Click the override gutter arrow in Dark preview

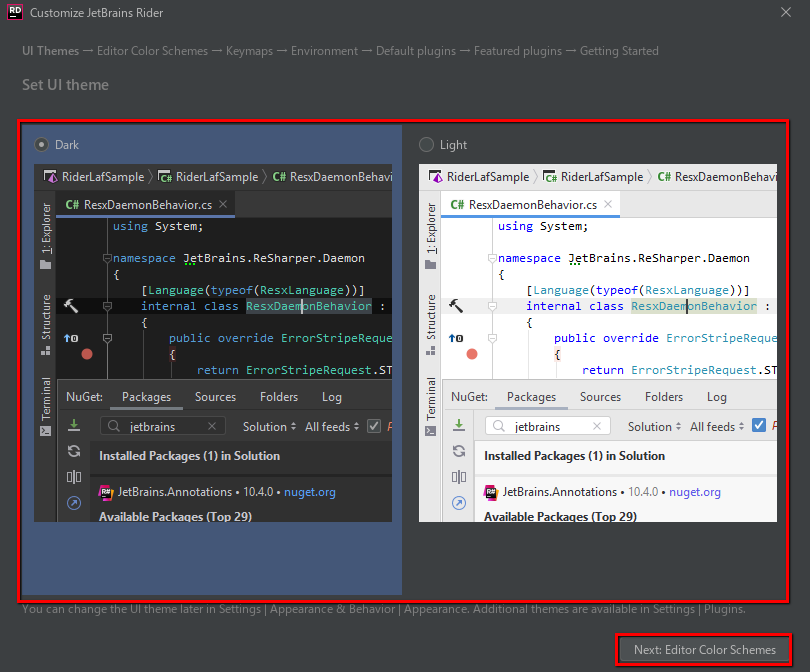click(71, 338)
